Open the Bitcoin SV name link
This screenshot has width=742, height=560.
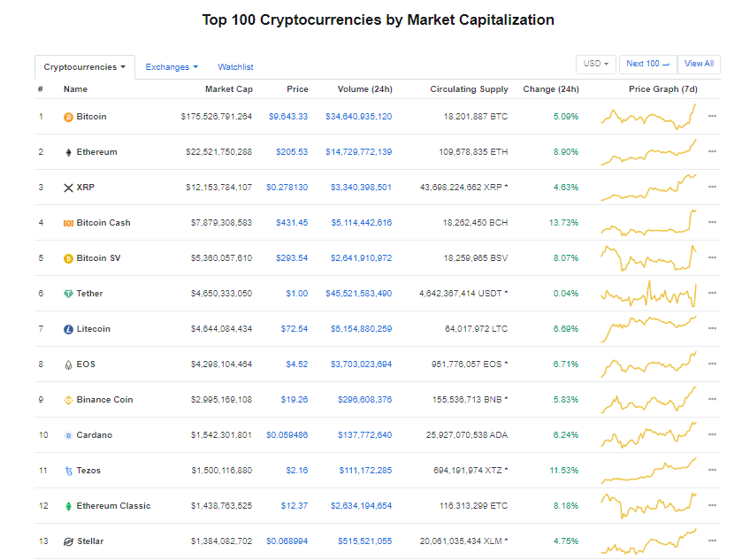point(98,258)
